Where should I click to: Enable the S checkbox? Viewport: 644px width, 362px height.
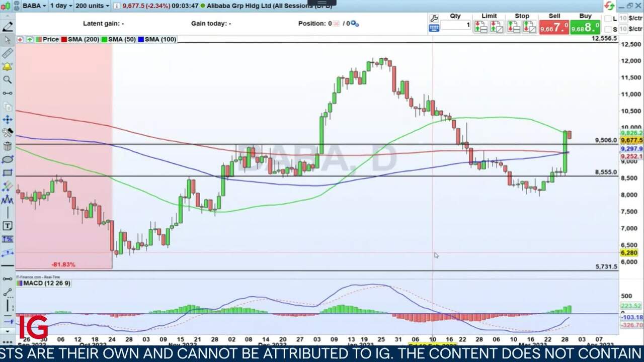pos(608,30)
